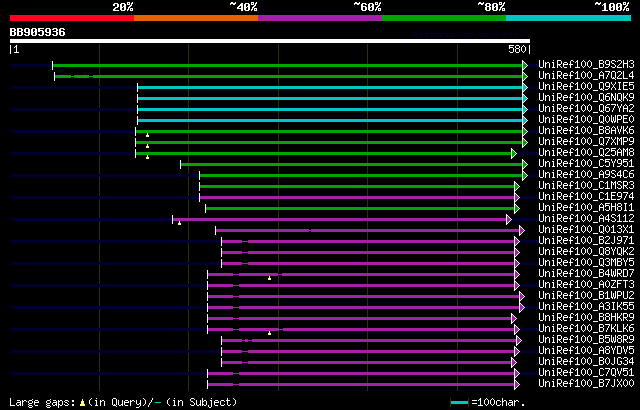Click the white query sequence bar
The width and height of the screenshot is (640, 410).
click(x=270, y=41)
